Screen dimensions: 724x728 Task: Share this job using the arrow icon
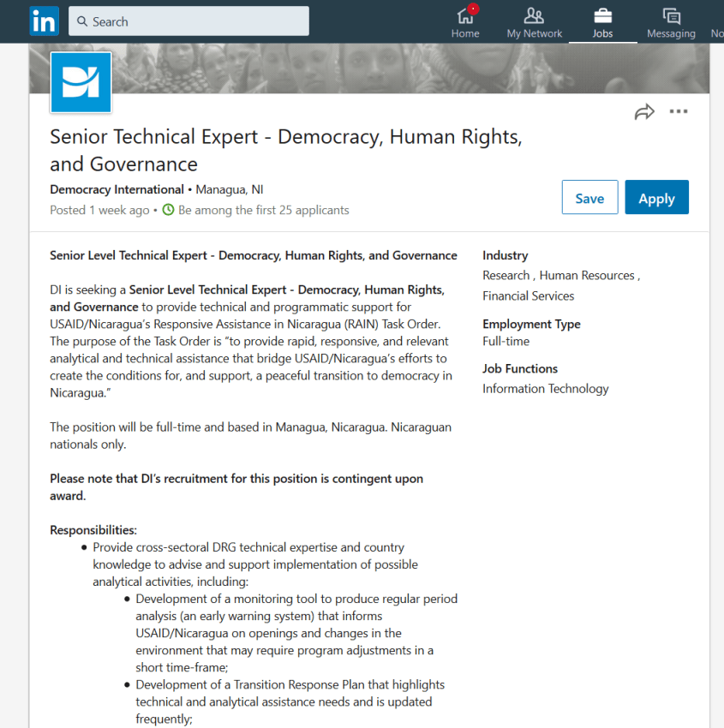click(x=644, y=112)
